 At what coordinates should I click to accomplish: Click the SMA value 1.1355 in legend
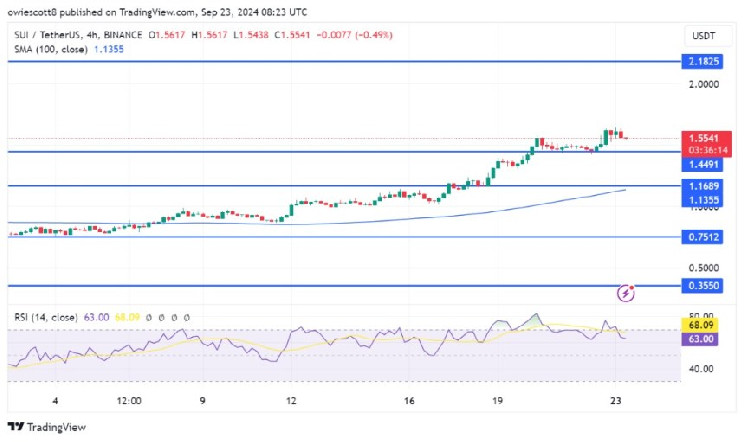(x=109, y=49)
